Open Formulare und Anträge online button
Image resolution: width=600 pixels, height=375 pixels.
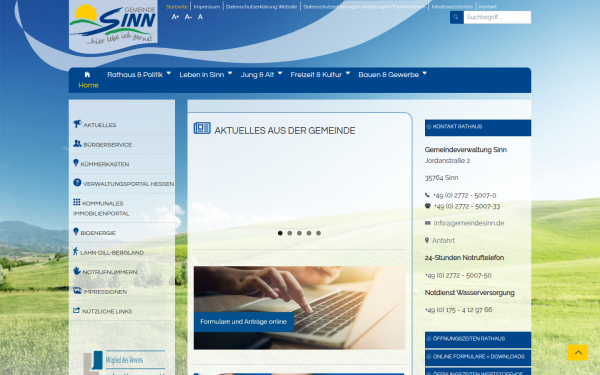pos(243,321)
